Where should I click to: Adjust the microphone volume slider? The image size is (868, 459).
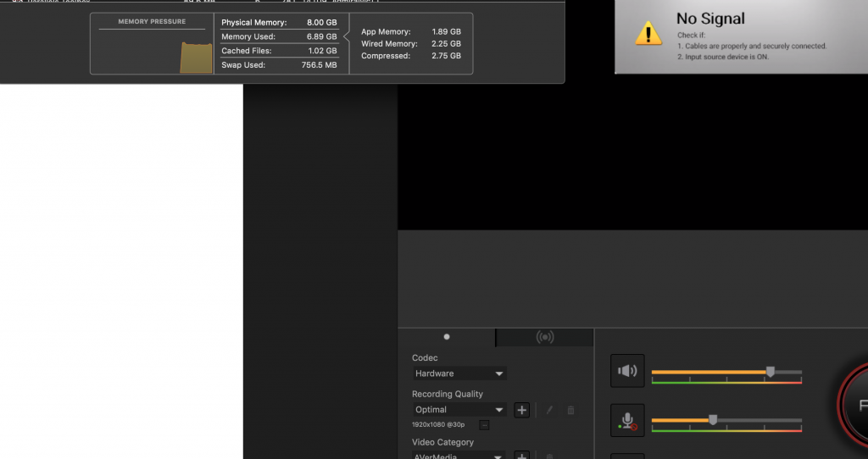click(x=726, y=420)
